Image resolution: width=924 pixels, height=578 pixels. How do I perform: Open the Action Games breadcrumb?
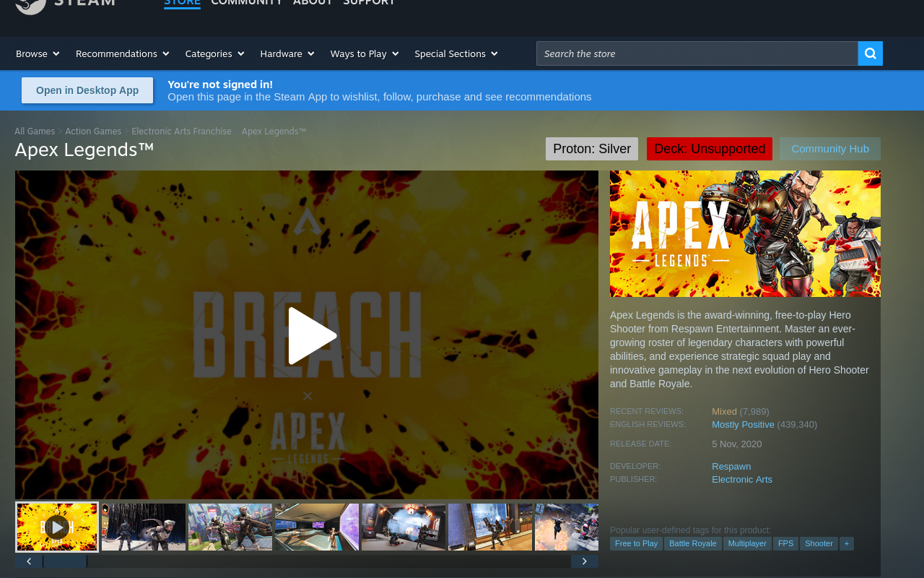click(x=93, y=131)
